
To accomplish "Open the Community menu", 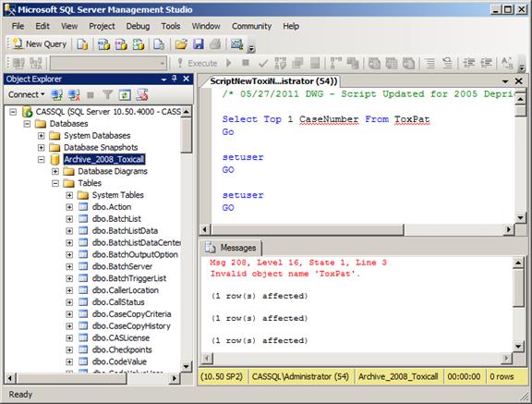I will pyautogui.click(x=252, y=26).
